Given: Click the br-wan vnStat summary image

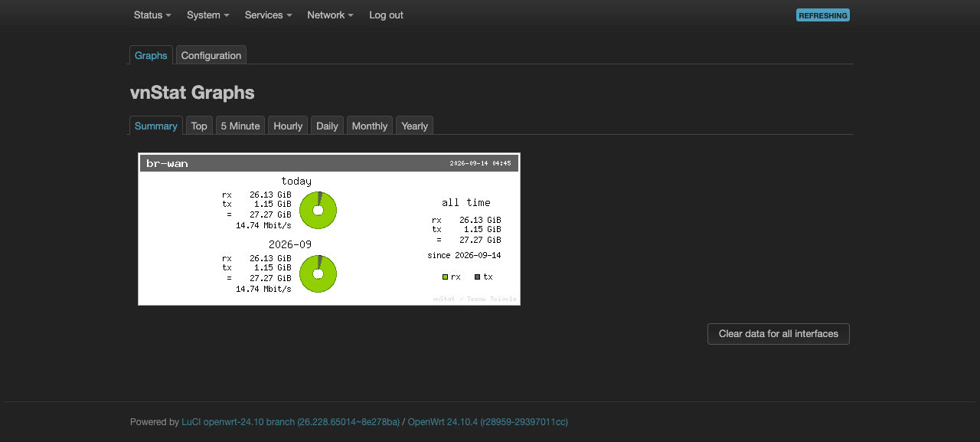Looking at the screenshot, I should point(329,229).
